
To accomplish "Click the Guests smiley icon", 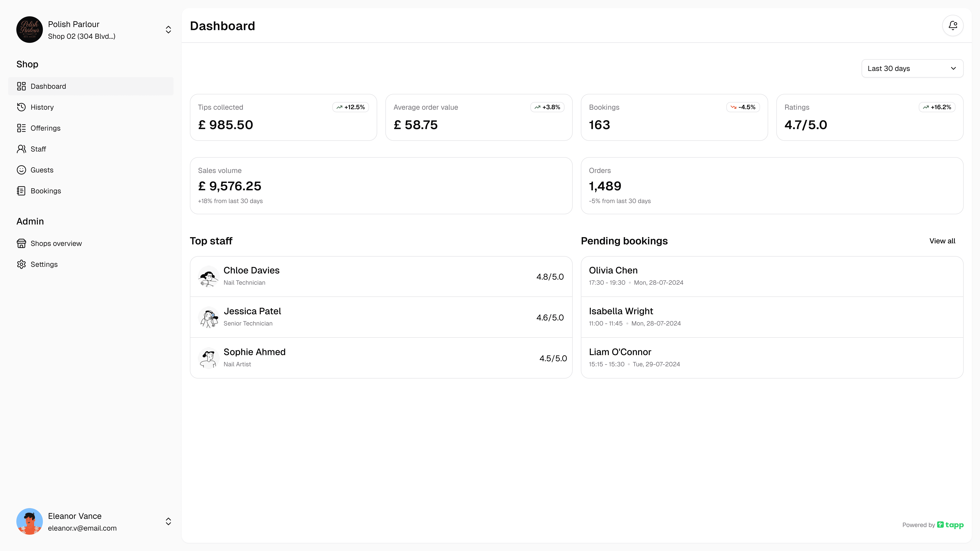I will (x=21, y=170).
